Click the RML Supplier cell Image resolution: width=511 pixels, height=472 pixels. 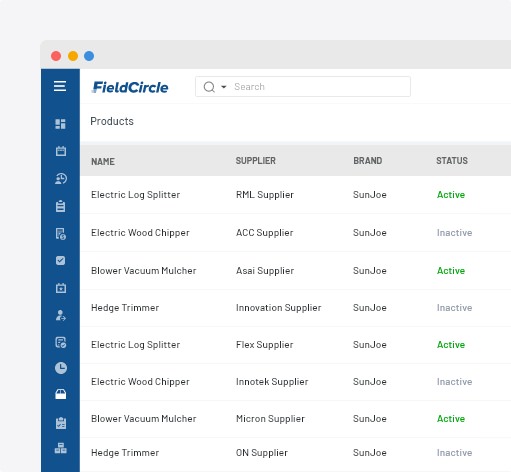pyautogui.click(x=265, y=195)
